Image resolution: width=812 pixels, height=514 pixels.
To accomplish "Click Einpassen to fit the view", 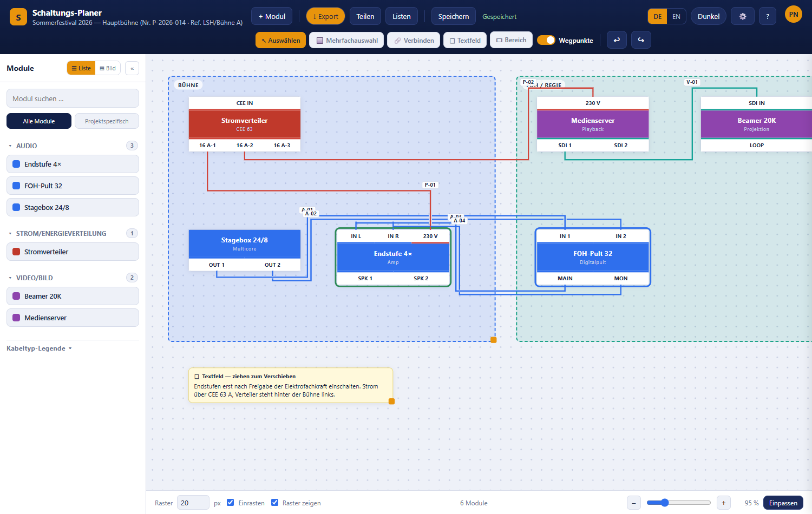I will click(x=783, y=503).
